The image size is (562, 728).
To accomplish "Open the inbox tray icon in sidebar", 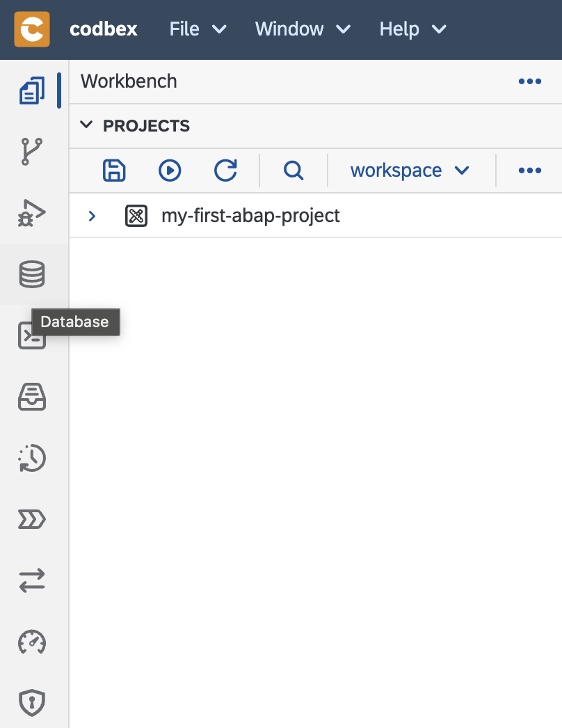I will coord(32,397).
